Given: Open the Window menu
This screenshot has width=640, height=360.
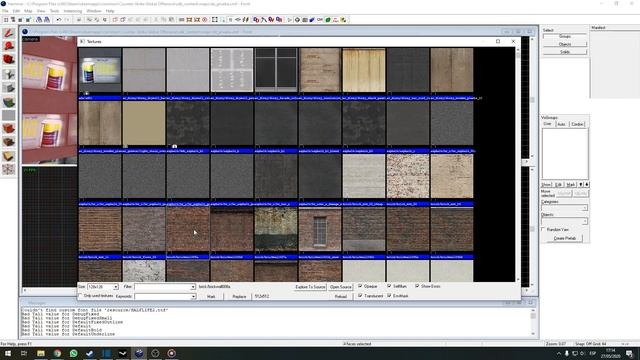Looking at the screenshot, I should (x=94, y=11).
